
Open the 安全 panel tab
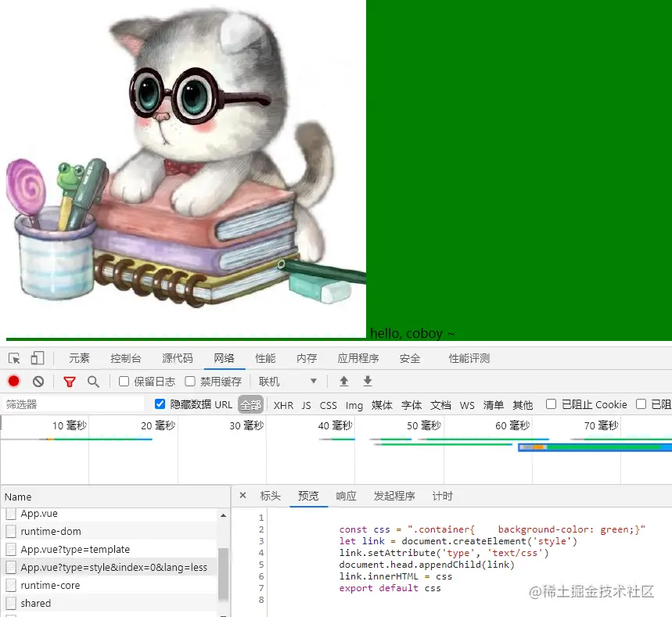coord(410,358)
